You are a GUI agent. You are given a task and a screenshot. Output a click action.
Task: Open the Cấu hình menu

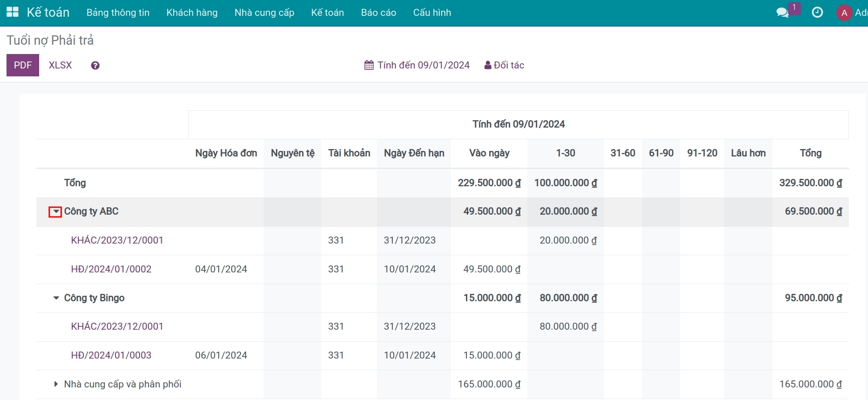coord(432,13)
